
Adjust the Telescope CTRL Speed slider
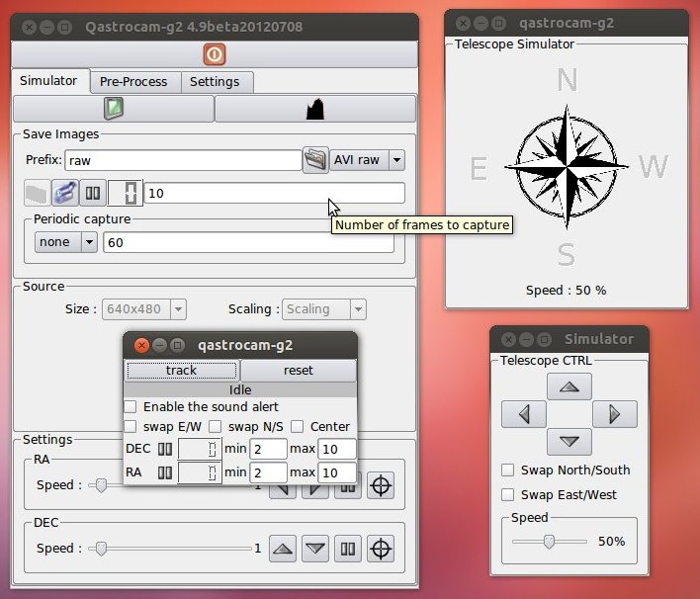click(x=549, y=542)
